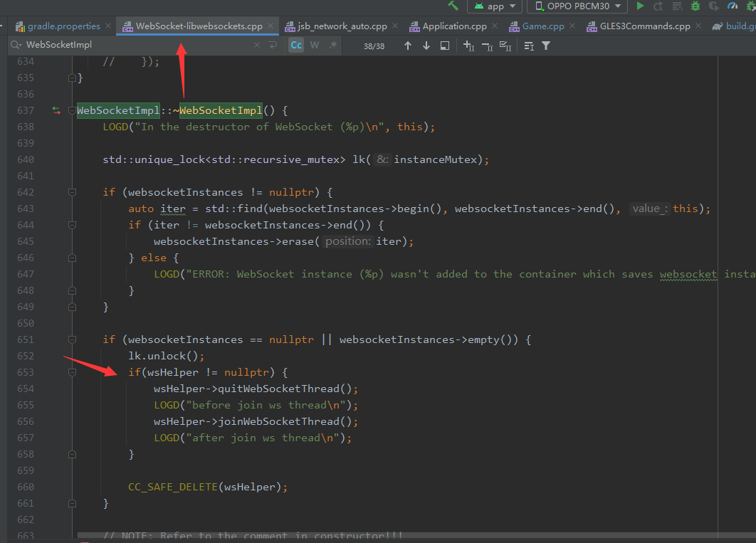Click line number 660 in the gutter

click(x=26, y=487)
